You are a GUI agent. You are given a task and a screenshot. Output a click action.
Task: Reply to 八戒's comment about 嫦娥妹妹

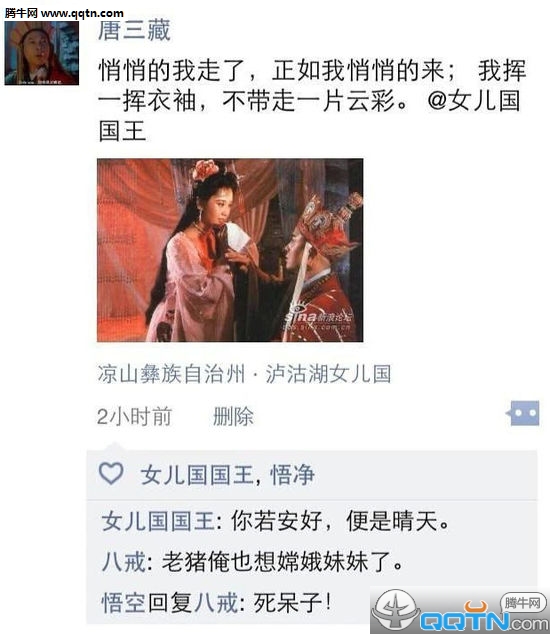[x=282, y=562]
